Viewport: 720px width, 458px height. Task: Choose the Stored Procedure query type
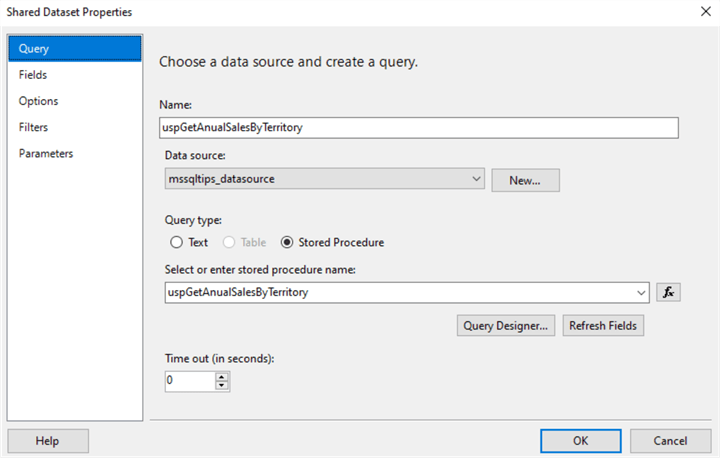coord(287,242)
